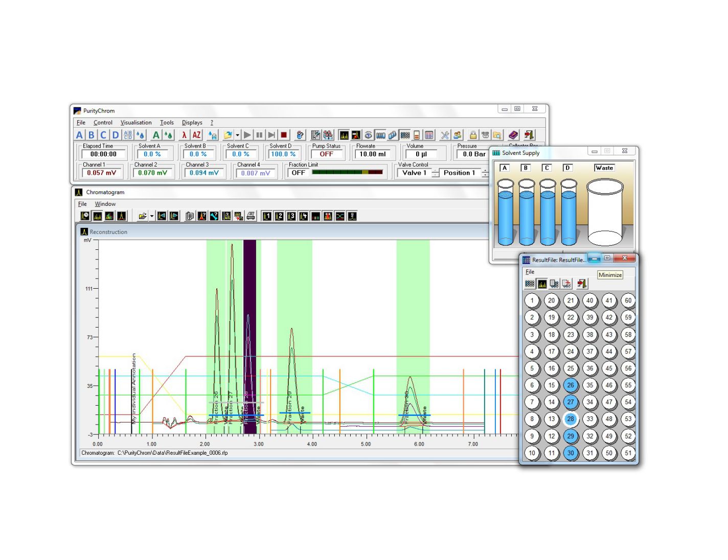This screenshot has height=560, width=728.
Task: Toggle fraction vial 26 selection
Action: [x=571, y=385]
